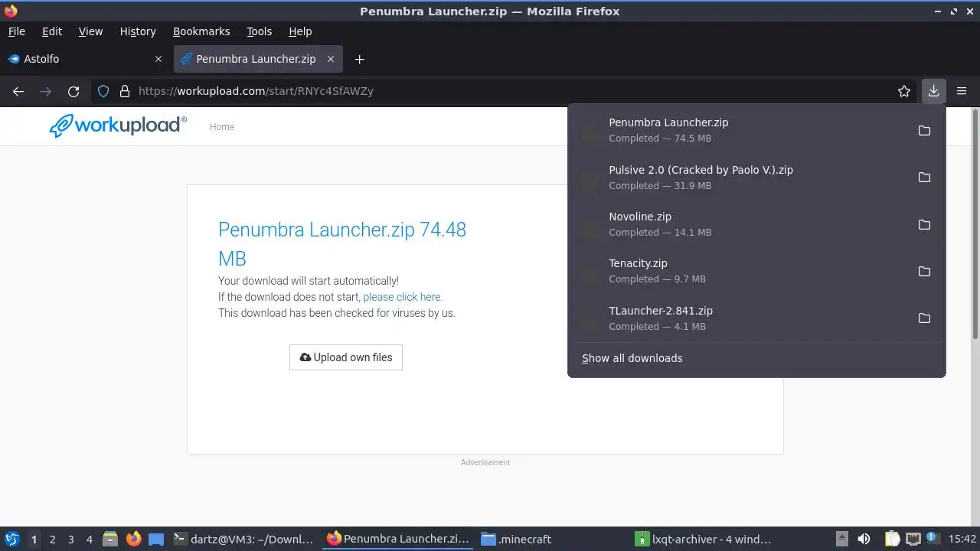Open the workupload logo homepage

(x=118, y=126)
